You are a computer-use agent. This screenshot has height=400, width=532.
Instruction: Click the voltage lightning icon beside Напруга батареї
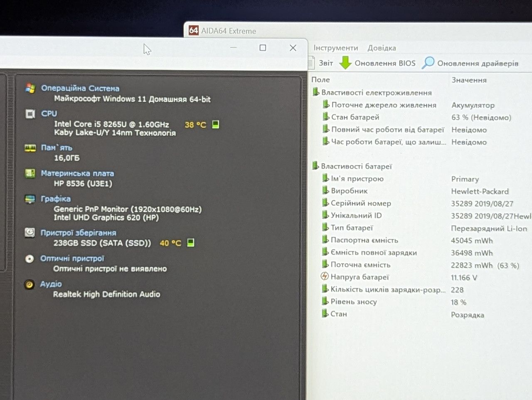click(325, 276)
